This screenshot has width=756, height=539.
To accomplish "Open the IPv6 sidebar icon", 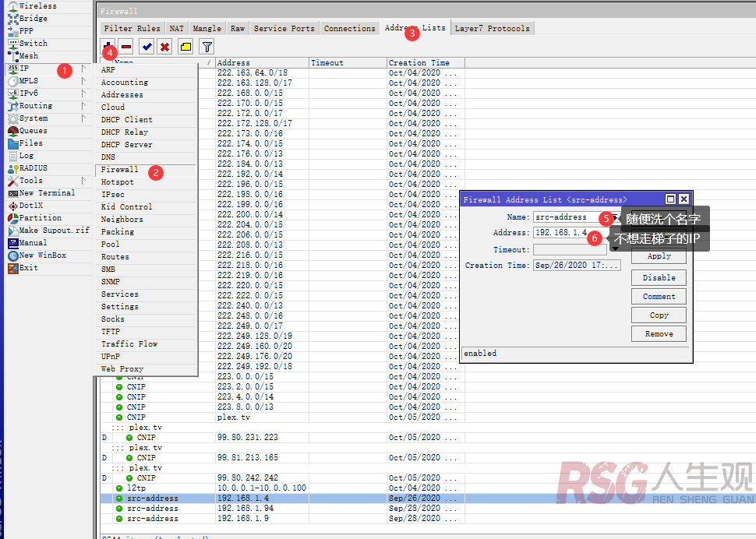I will tap(13, 93).
